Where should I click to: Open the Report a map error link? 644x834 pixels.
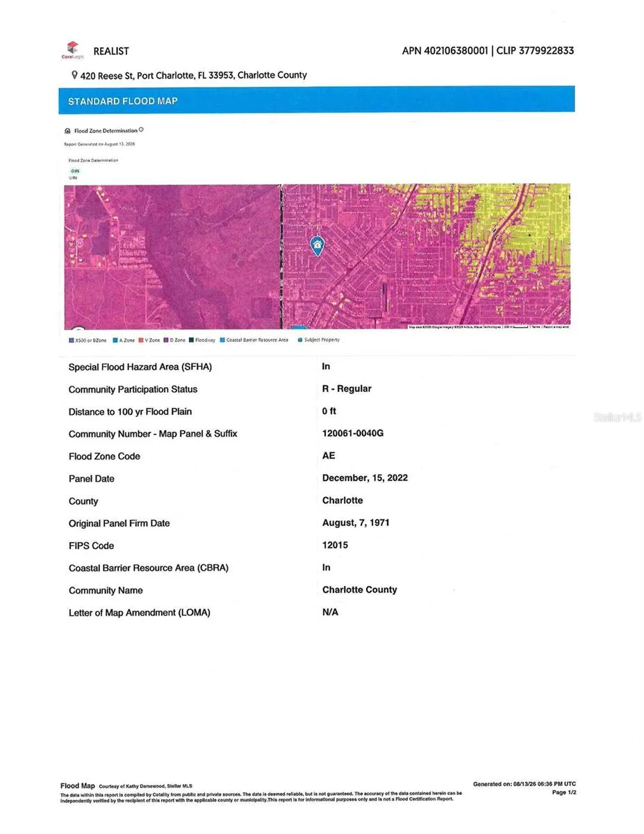click(556, 327)
